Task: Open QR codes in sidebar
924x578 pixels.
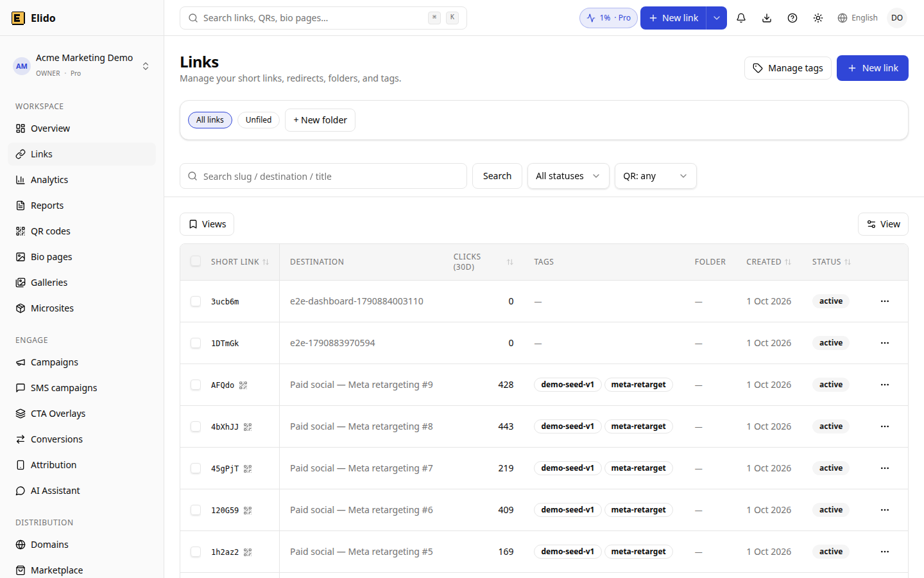Action: click(81, 231)
